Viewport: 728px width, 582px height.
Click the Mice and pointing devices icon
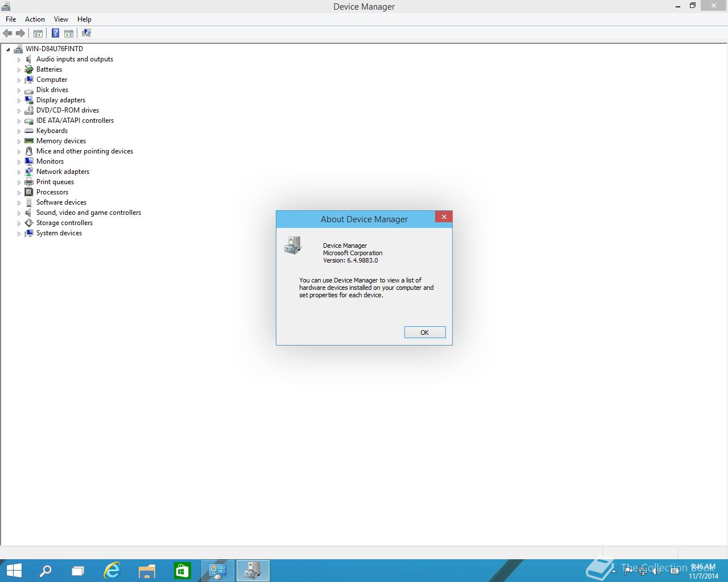[29, 151]
